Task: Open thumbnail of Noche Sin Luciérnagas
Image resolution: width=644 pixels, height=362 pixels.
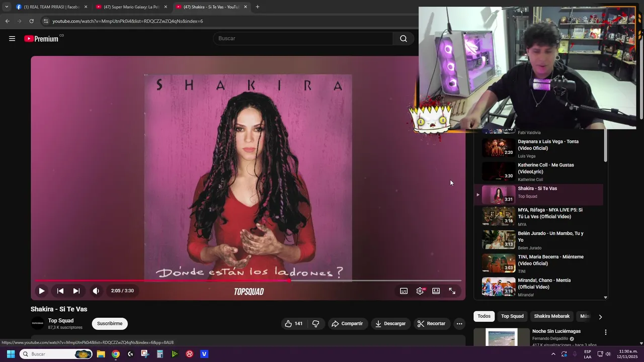Action: 502,337
